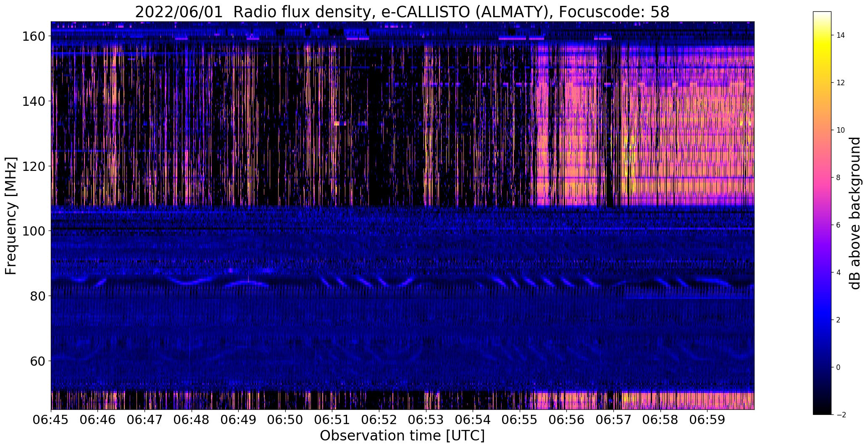Viewport: 868px width, 448px height.
Task: Click the 06:57 time tick label
Action: [614, 419]
